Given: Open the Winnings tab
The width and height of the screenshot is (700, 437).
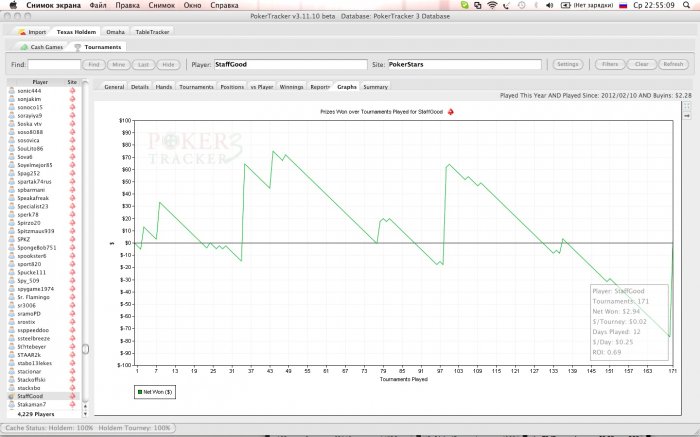Looking at the screenshot, I should click(291, 87).
